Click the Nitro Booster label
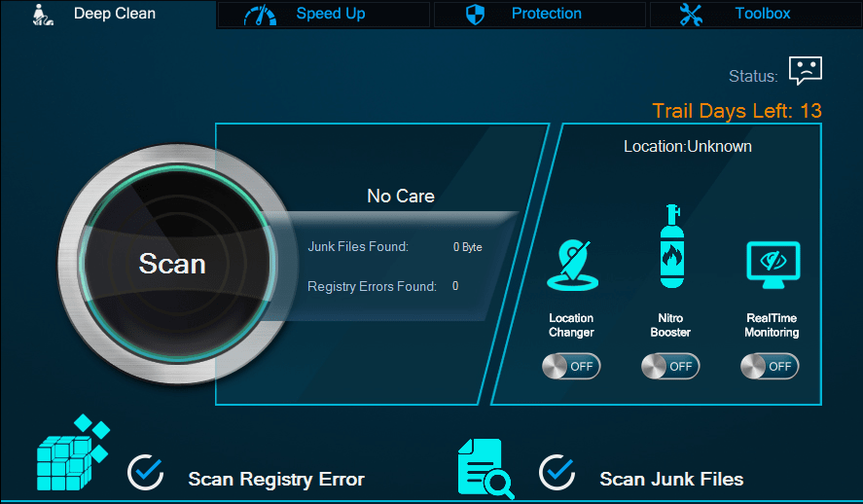Image resolution: width=863 pixels, height=504 pixels. [670, 325]
